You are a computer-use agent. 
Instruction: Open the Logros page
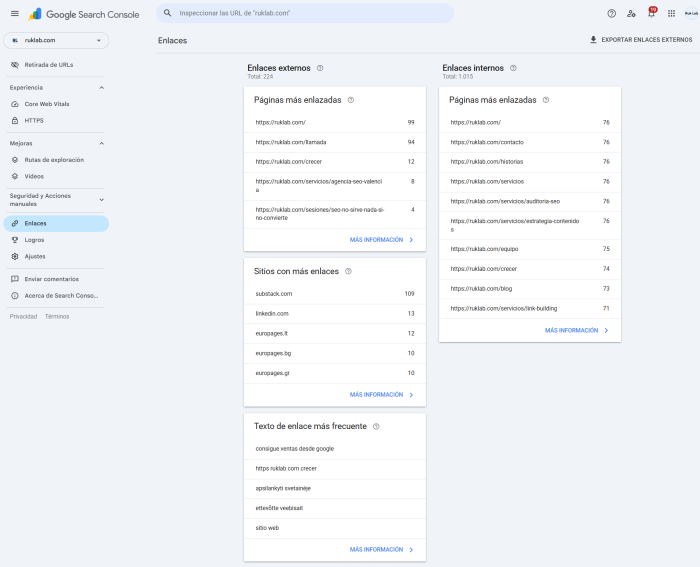[x=56, y=240]
